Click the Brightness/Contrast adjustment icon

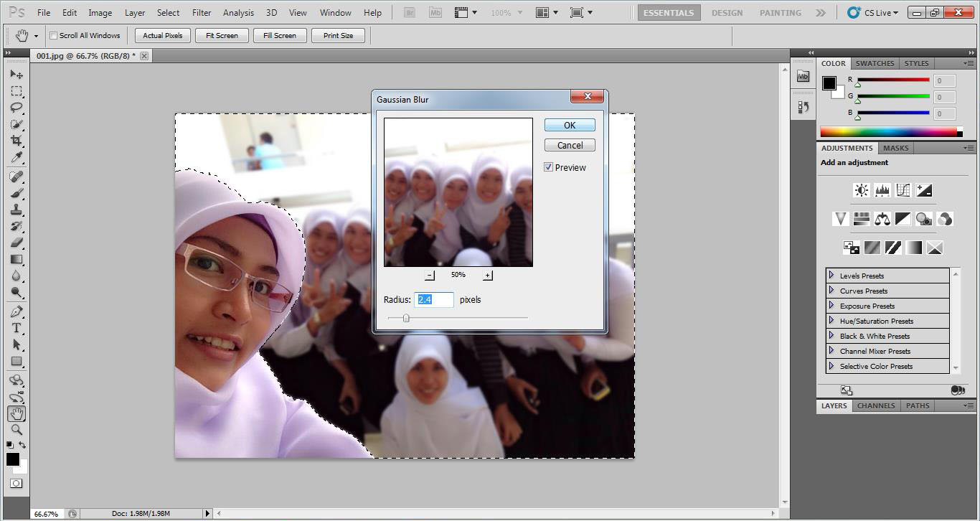[x=861, y=190]
